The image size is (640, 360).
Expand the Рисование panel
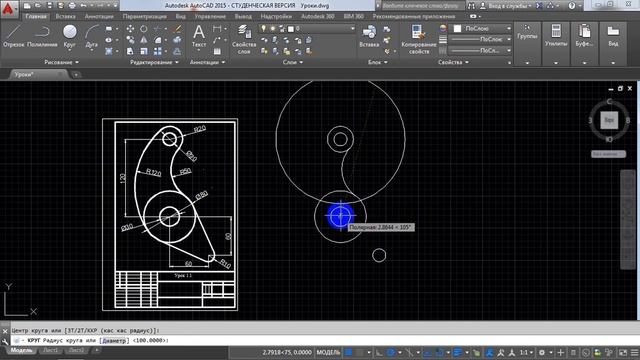61,62
